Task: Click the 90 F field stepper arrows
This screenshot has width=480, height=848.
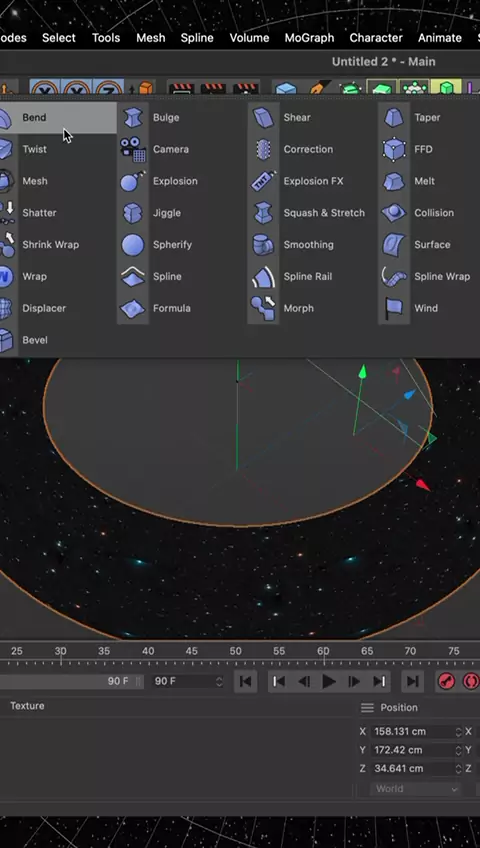Action: pos(219,681)
